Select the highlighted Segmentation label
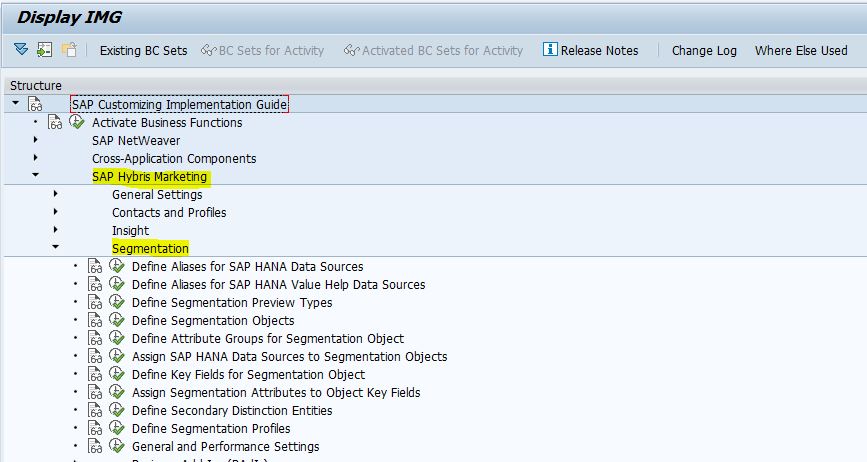Viewport: 867px width, 462px height. [150, 248]
